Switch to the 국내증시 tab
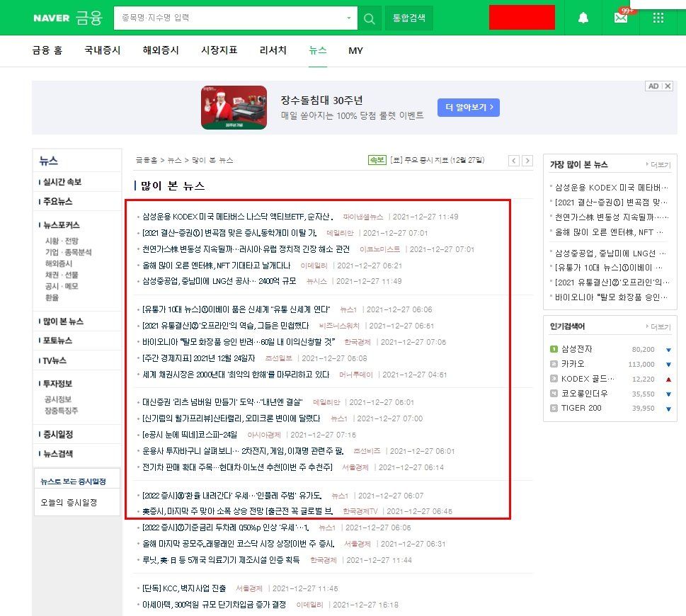The height and width of the screenshot is (616, 686). coord(103,50)
